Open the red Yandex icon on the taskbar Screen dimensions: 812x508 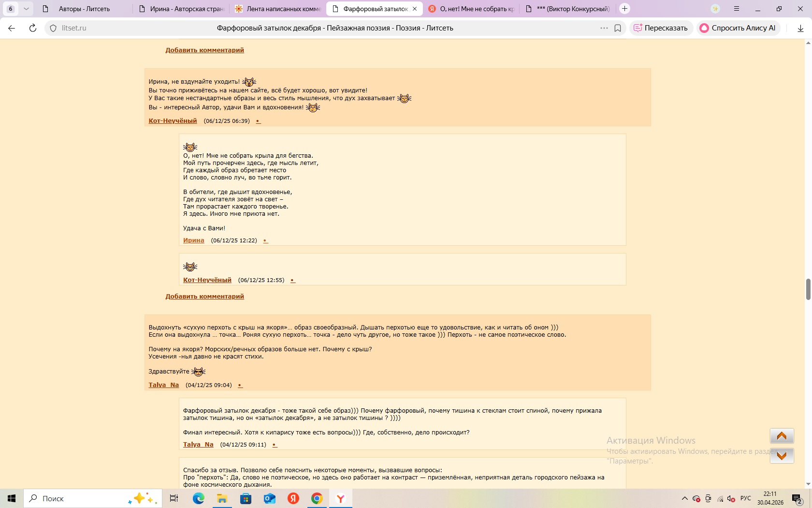[x=293, y=498]
